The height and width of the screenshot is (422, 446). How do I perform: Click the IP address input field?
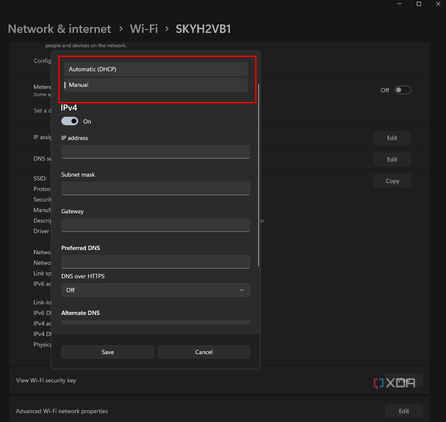(x=156, y=152)
